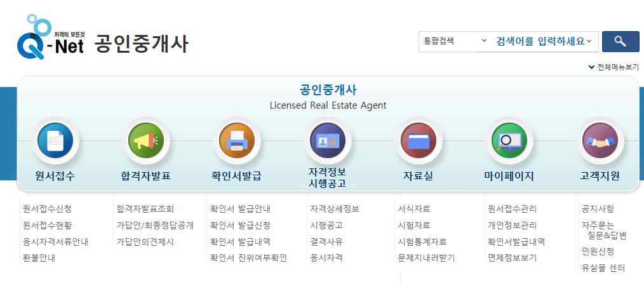
Task: Click the magnifier search button
Action: click(x=620, y=41)
